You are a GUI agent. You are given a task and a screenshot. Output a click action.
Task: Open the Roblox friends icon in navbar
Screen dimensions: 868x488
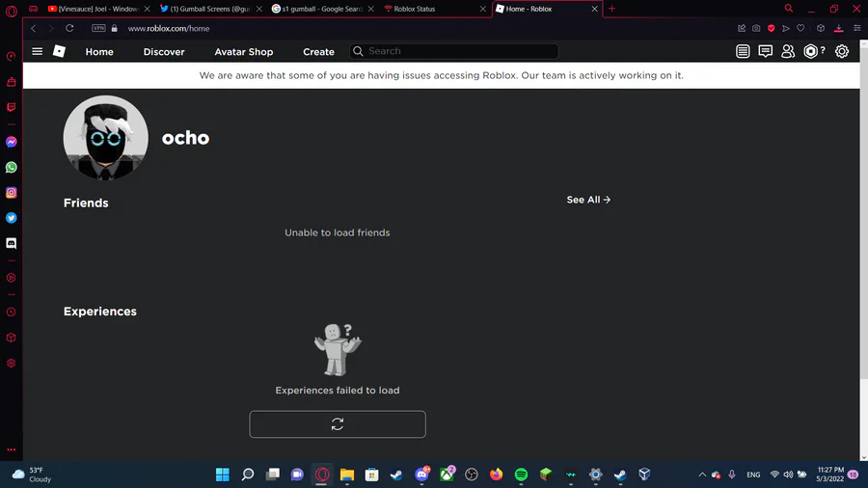pyautogui.click(x=788, y=51)
